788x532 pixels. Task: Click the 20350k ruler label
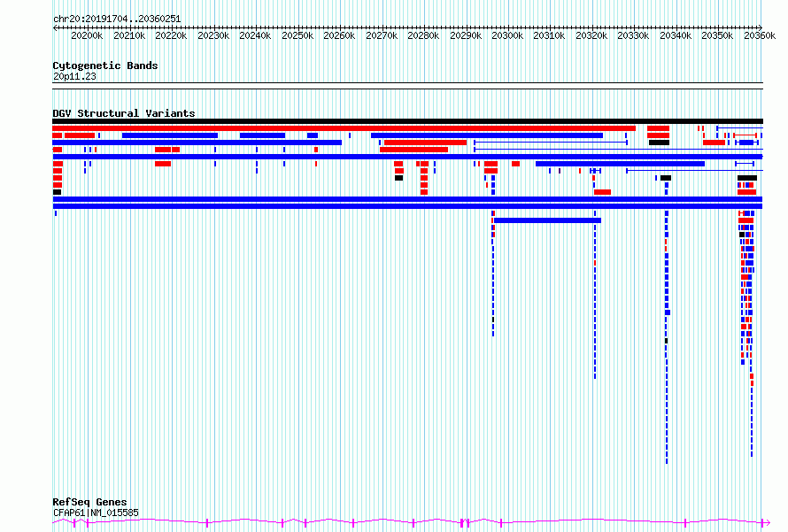pyautogui.click(x=717, y=35)
